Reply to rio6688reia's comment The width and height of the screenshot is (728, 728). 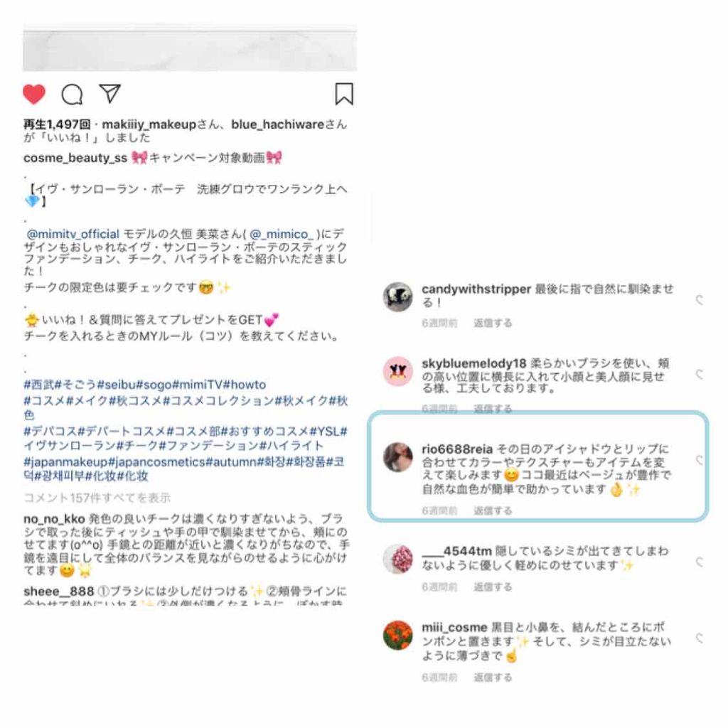click(493, 510)
